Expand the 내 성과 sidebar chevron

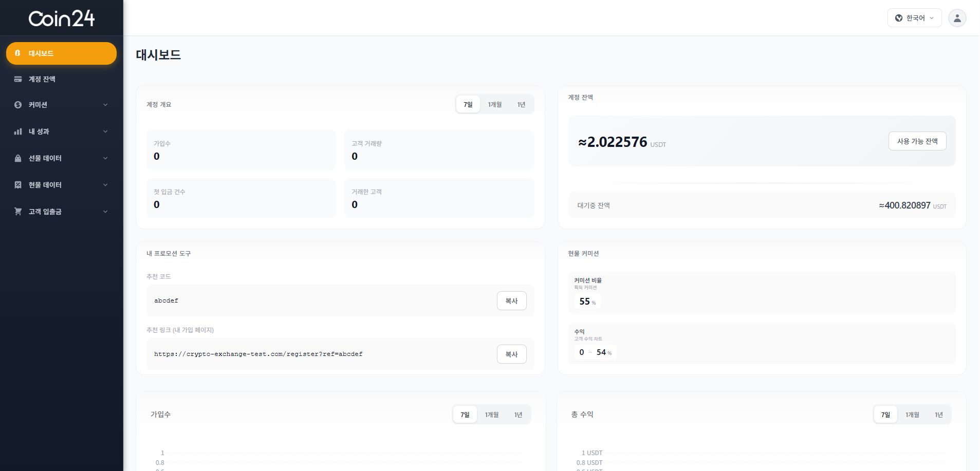[x=105, y=131]
